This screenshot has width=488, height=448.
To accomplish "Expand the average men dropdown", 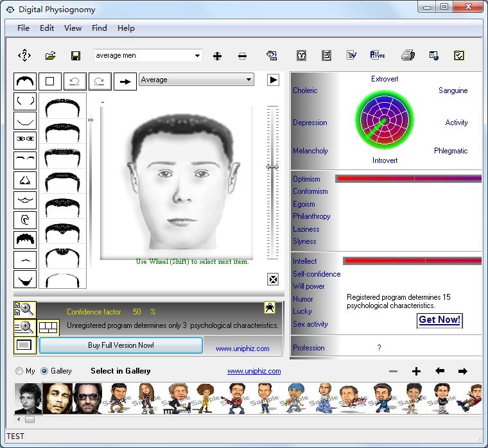I will 197,56.
